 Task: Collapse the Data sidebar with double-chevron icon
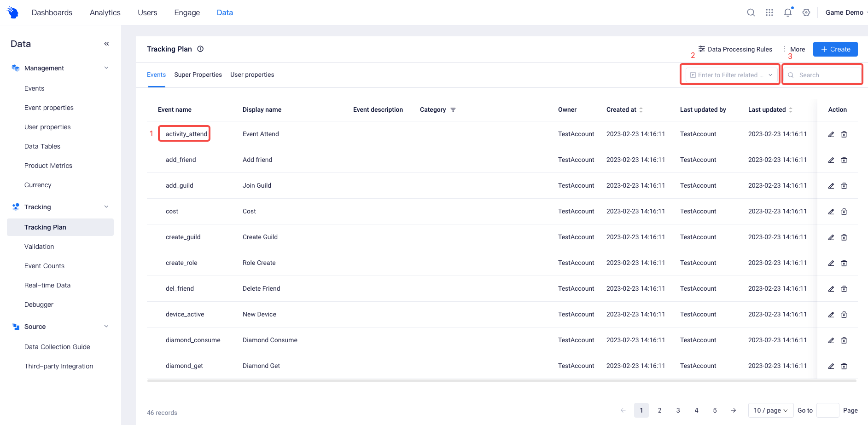(106, 44)
